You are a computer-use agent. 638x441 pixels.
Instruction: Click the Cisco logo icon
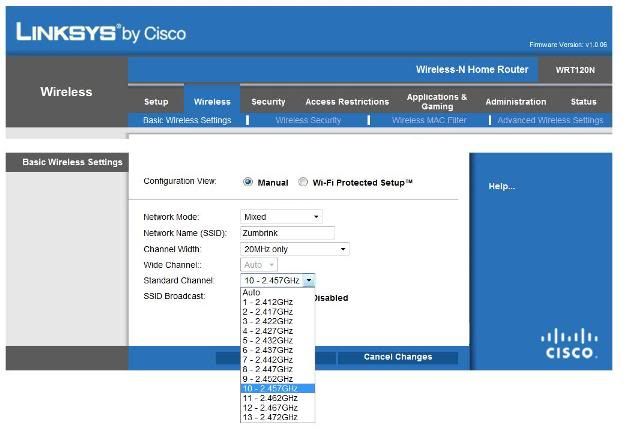click(x=568, y=344)
